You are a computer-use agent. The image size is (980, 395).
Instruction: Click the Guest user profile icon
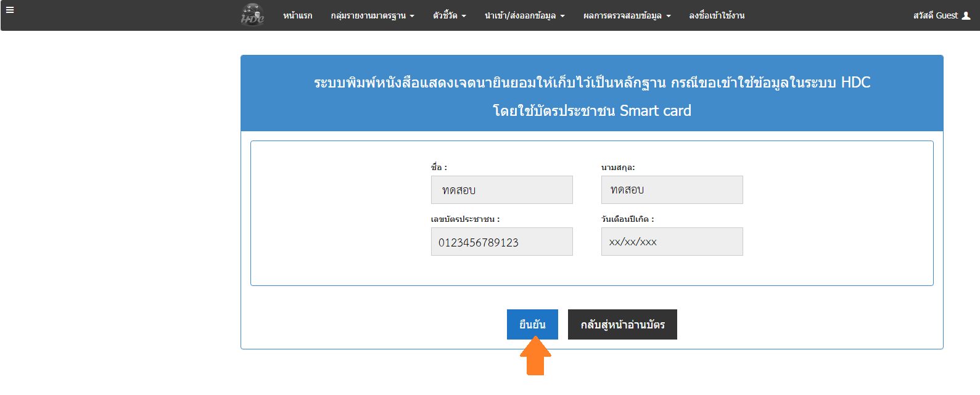pos(966,15)
